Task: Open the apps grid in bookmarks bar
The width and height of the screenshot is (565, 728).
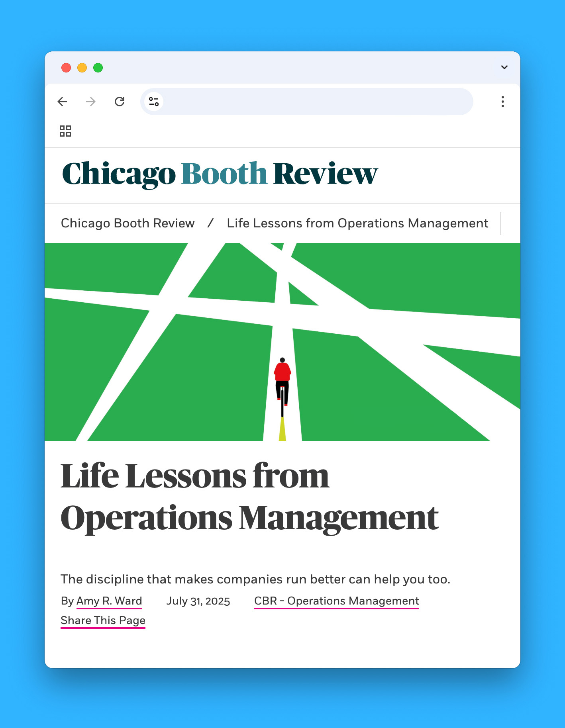Action: pos(65,131)
